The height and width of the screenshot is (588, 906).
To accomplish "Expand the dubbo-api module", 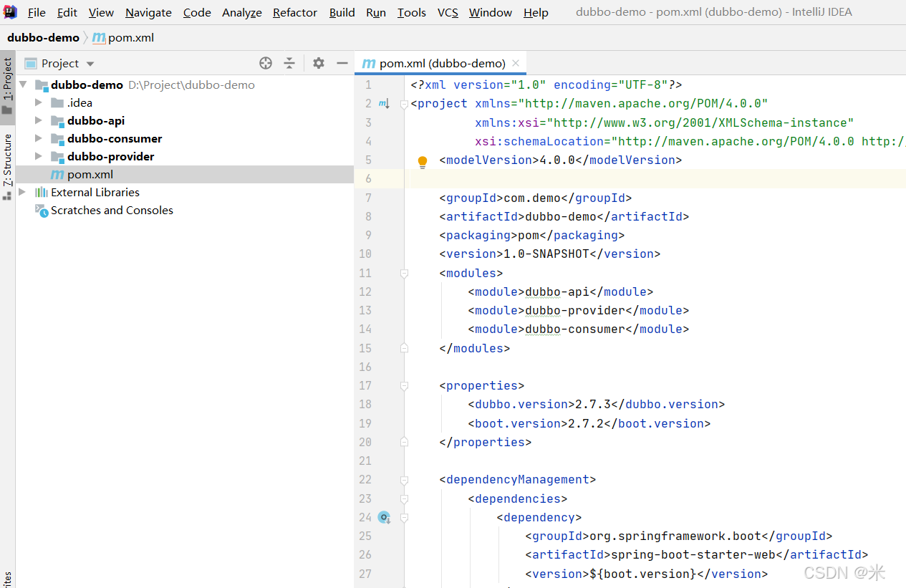I will point(39,120).
